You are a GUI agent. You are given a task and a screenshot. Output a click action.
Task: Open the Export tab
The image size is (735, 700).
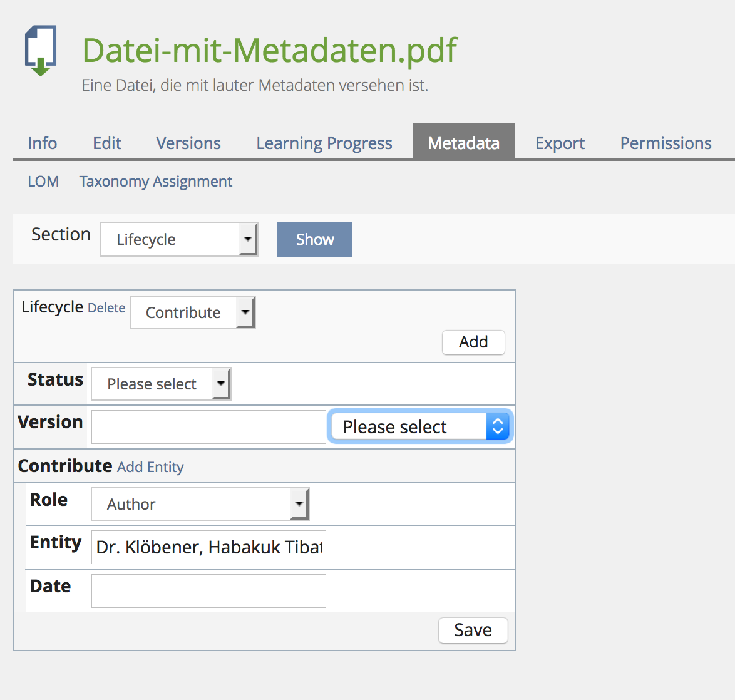tap(560, 143)
